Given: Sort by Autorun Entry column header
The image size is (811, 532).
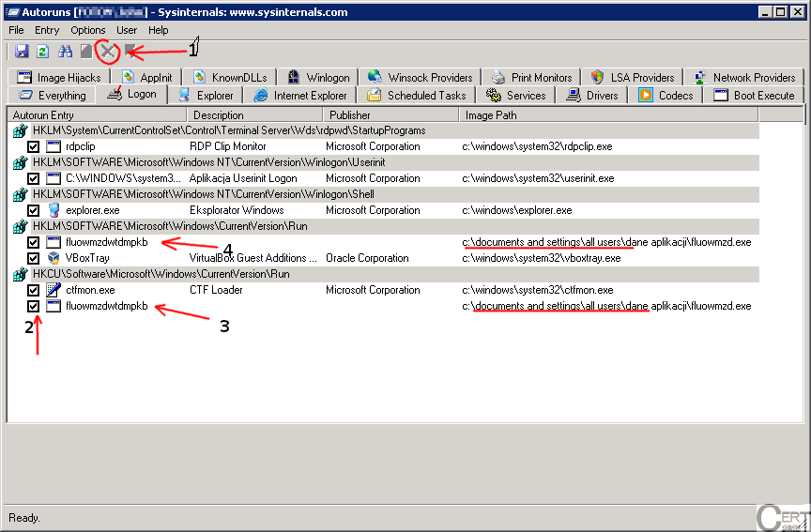Looking at the screenshot, I should pos(97,115).
